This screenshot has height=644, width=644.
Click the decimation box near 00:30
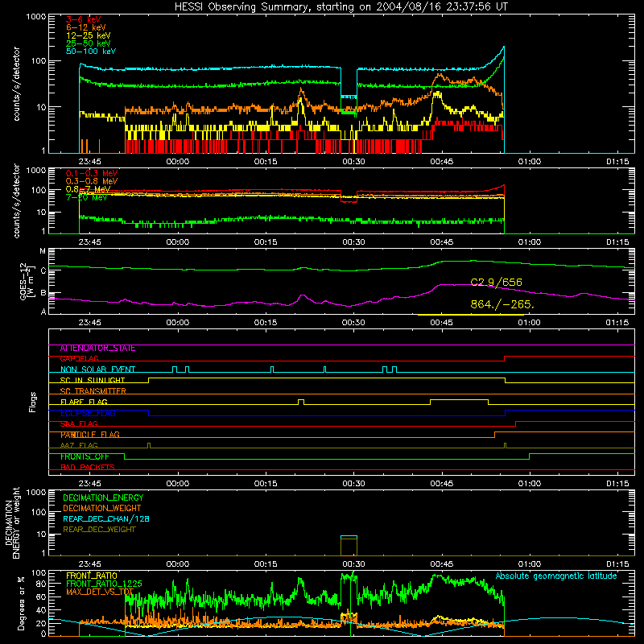click(349, 546)
